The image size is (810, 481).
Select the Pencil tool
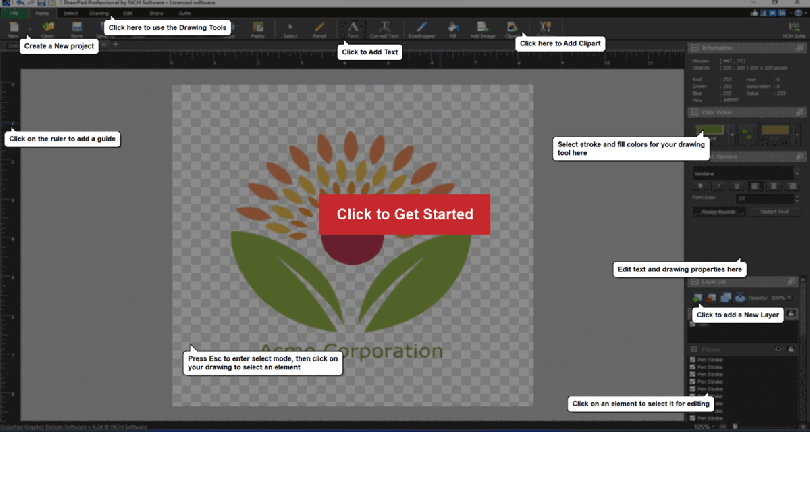pyautogui.click(x=319, y=29)
